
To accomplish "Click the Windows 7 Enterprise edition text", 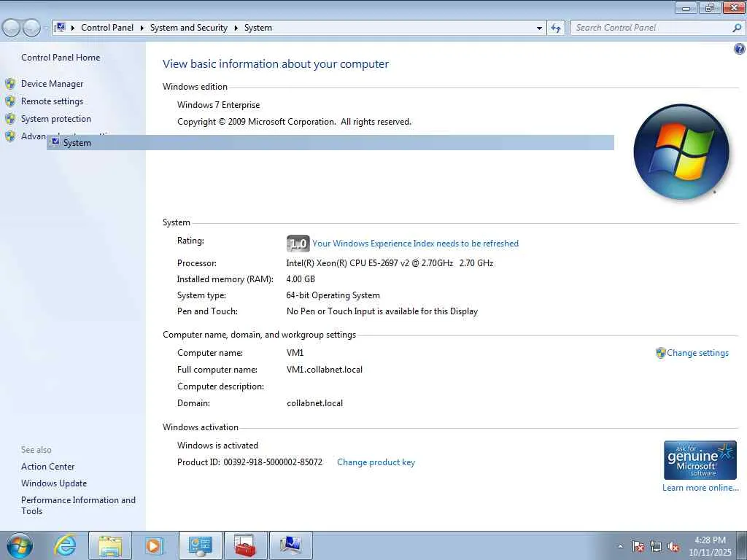I will 219,105.
